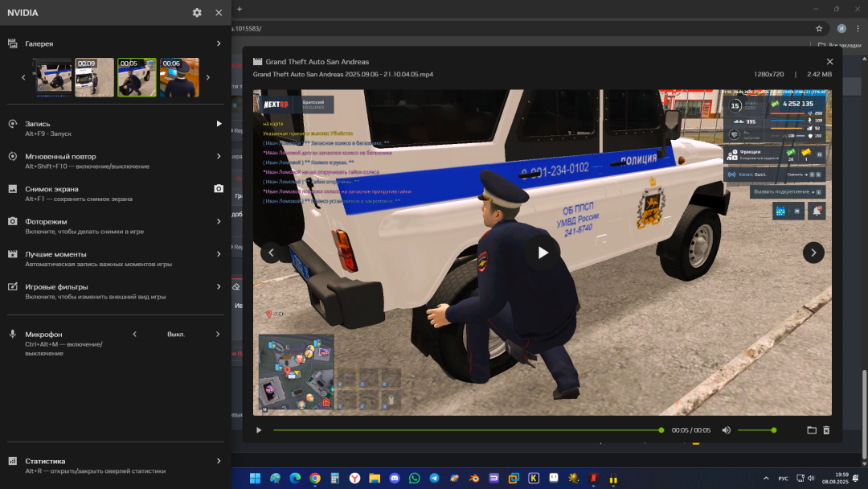The width and height of the screenshot is (868, 489).
Task: Open Windows Start menu
Action: click(x=256, y=478)
